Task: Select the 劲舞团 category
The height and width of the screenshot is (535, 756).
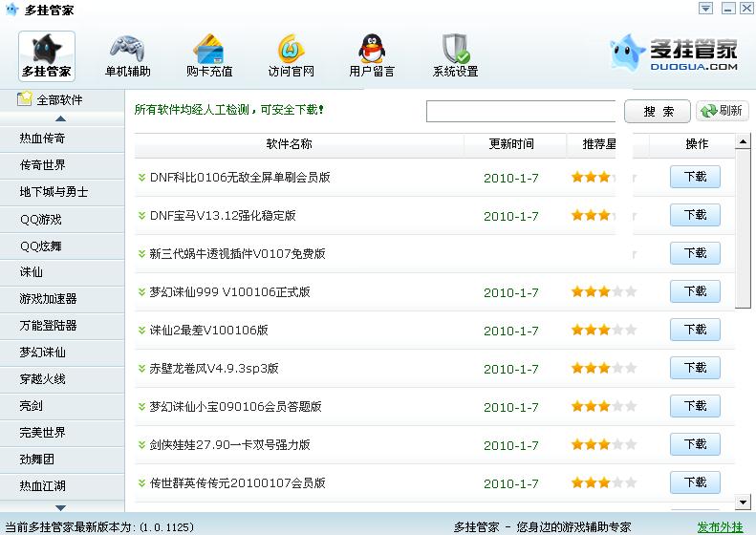Action: (62, 460)
